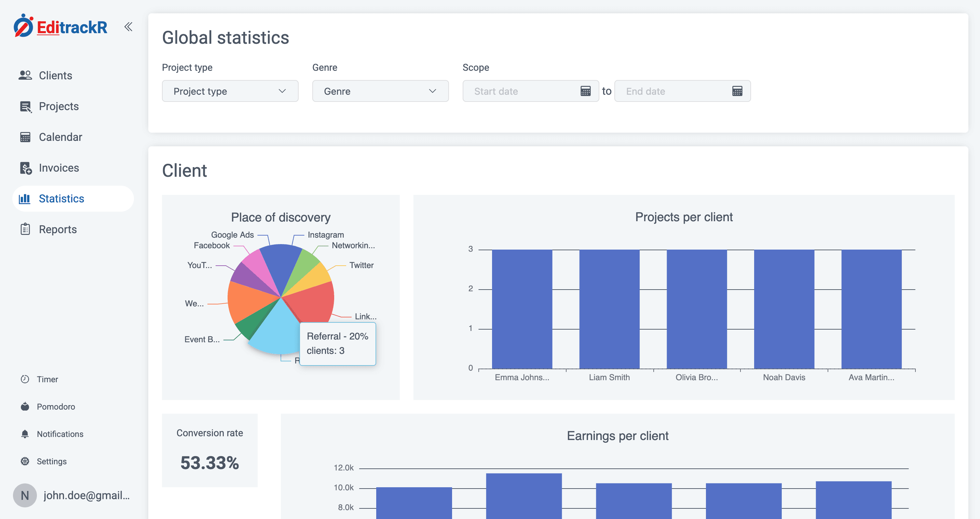980x519 pixels.
Task: Navigate to Reports section
Action: (x=57, y=229)
